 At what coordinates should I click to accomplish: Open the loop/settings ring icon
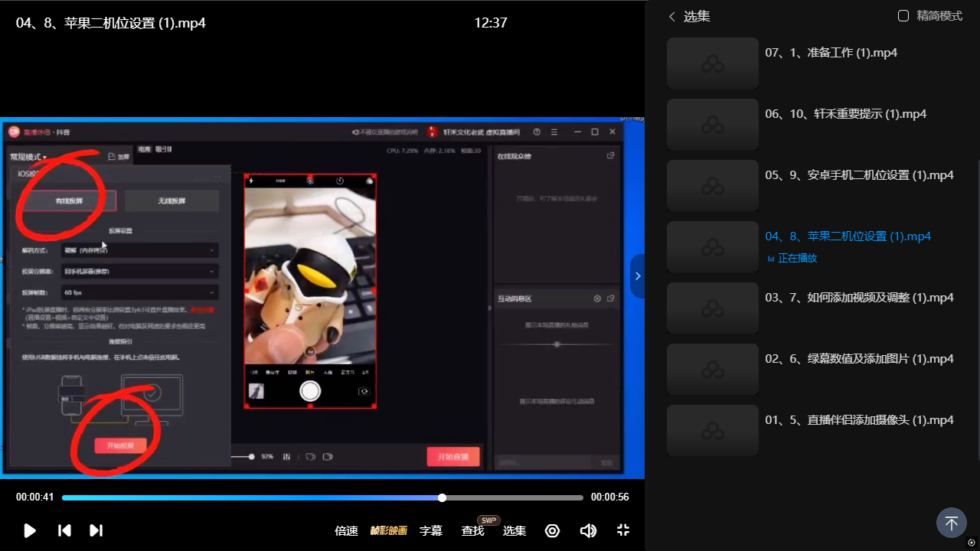[x=552, y=530]
